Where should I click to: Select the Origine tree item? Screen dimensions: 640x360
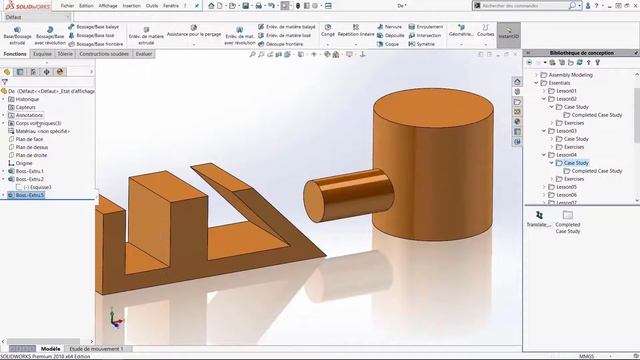coord(24,163)
